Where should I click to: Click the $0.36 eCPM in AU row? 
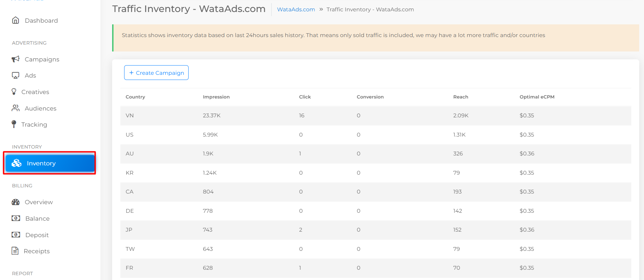(527, 154)
